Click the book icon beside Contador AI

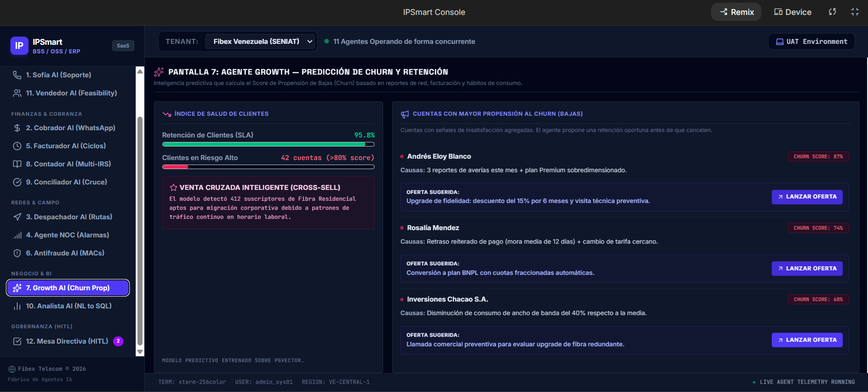tap(17, 164)
